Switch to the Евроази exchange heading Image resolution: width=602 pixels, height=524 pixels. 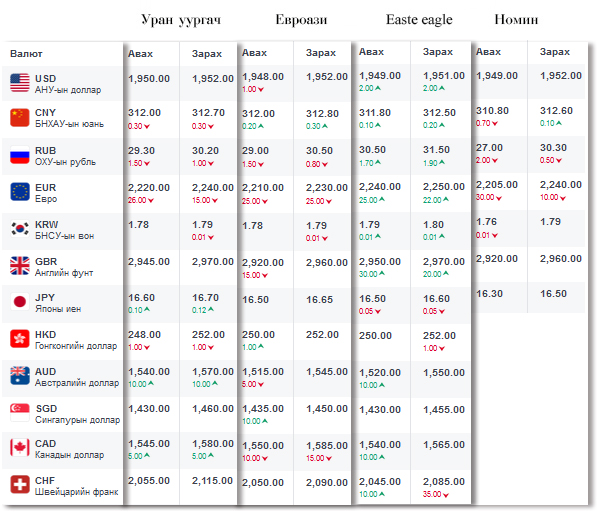click(301, 20)
